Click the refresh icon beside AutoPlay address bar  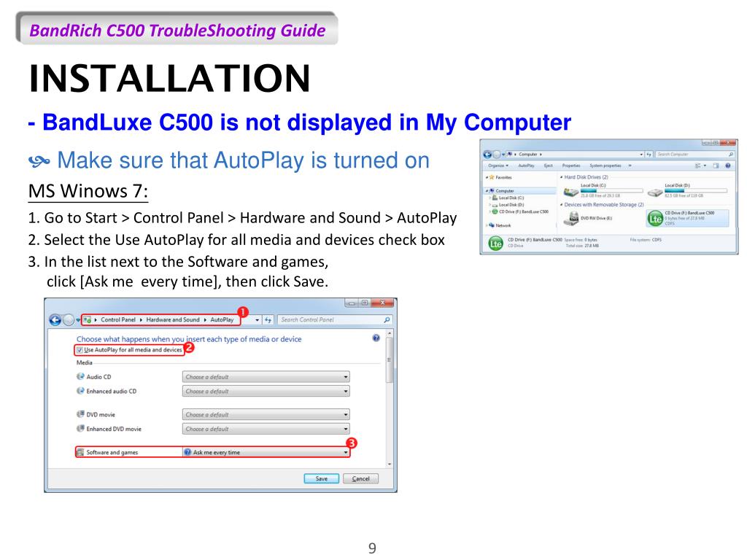(x=268, y=320)
